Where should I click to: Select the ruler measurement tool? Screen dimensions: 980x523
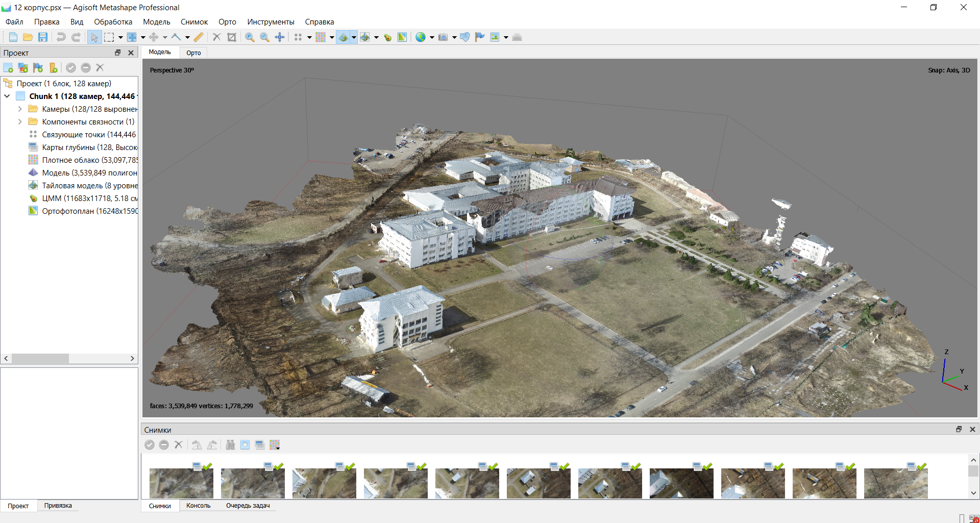tap(199, 37)
